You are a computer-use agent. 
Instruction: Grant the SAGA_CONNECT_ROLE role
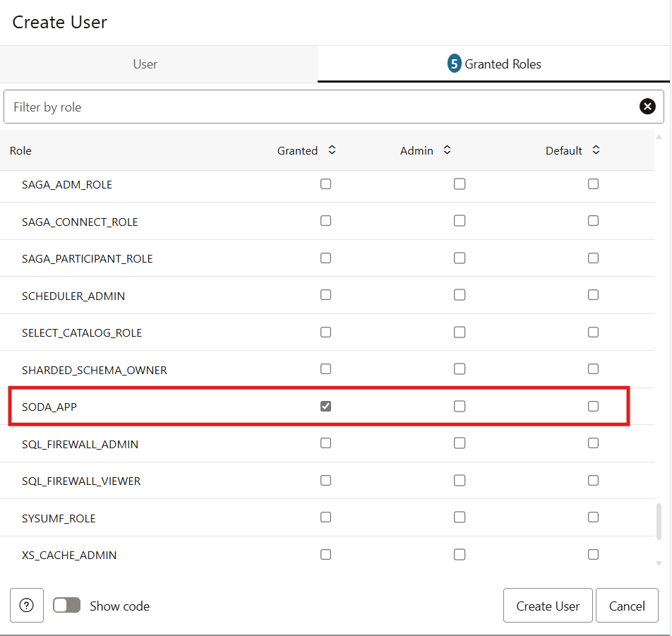click(325, 221)
